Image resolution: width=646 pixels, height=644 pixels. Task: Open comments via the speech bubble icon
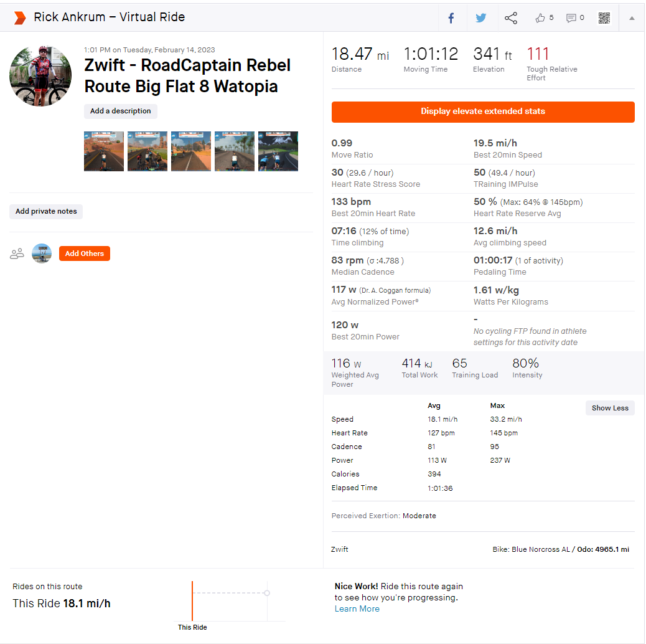coord(571,18)
